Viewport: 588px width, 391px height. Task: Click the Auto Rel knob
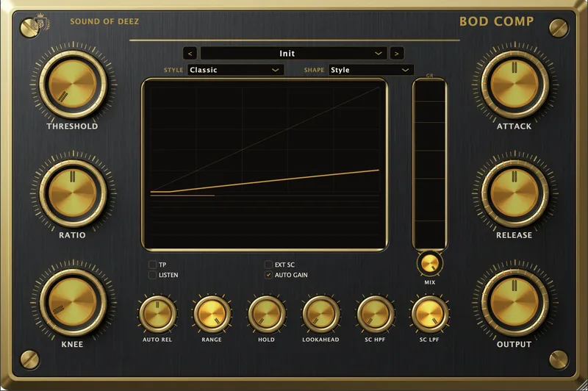[157, 314]
